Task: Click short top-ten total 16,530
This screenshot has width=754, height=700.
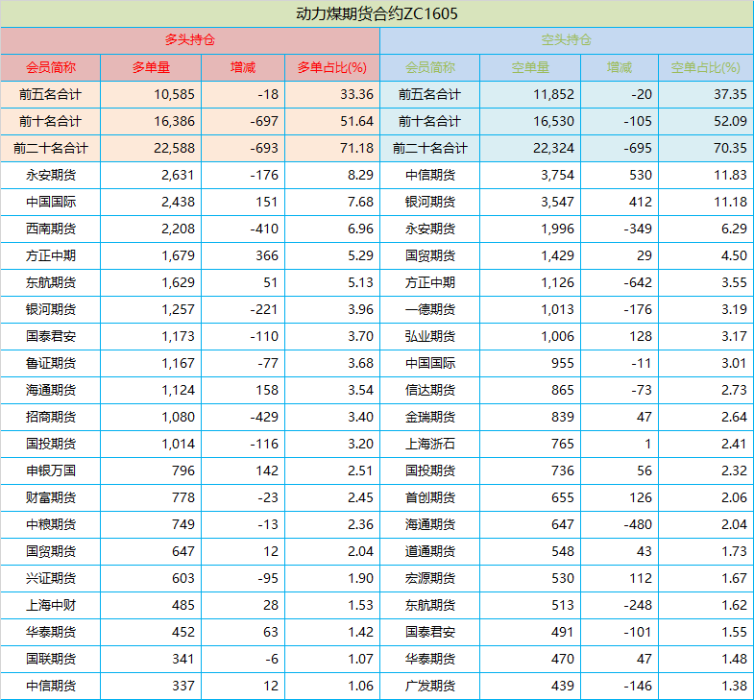Action: click(x=553, y=121)
